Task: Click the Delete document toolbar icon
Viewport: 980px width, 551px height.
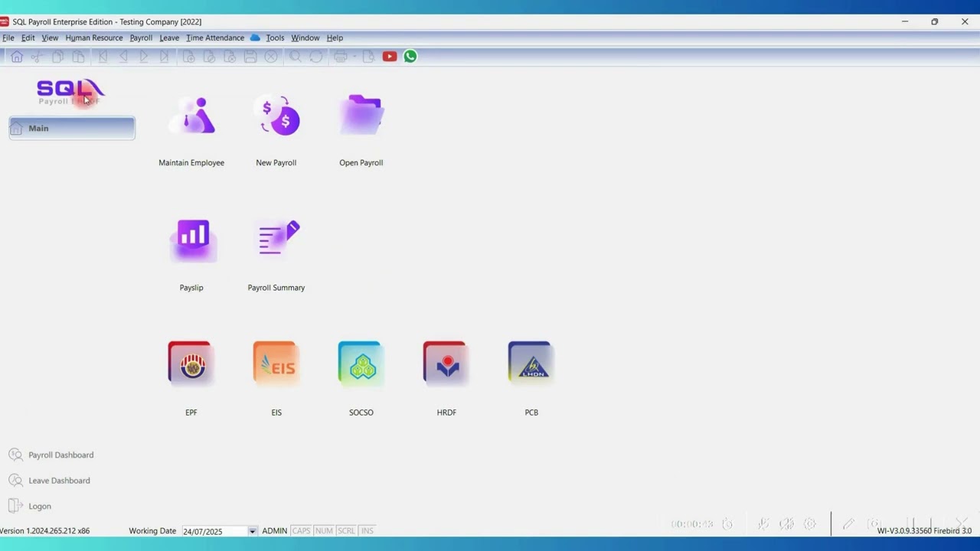Action: click(x=230, y=57)
